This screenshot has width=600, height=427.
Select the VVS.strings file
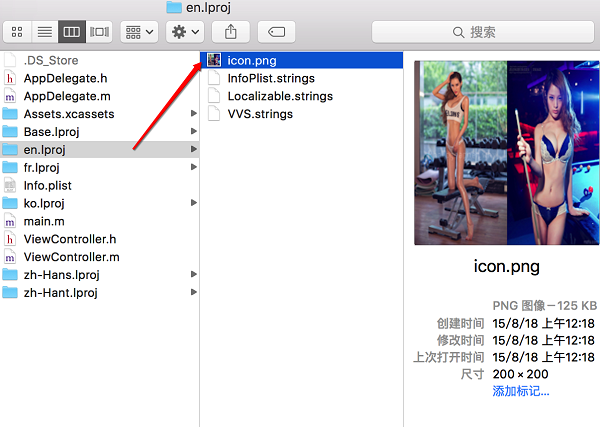262,114
